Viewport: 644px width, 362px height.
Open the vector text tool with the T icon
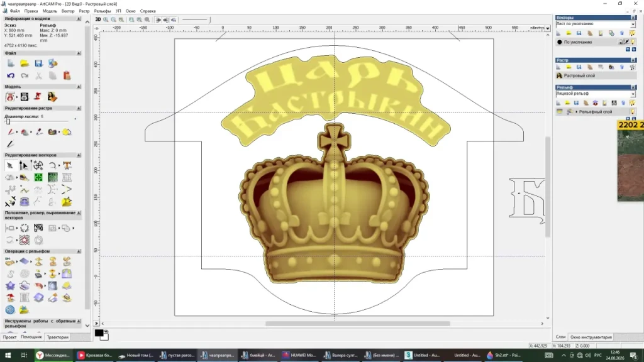[x=67, y=165]
